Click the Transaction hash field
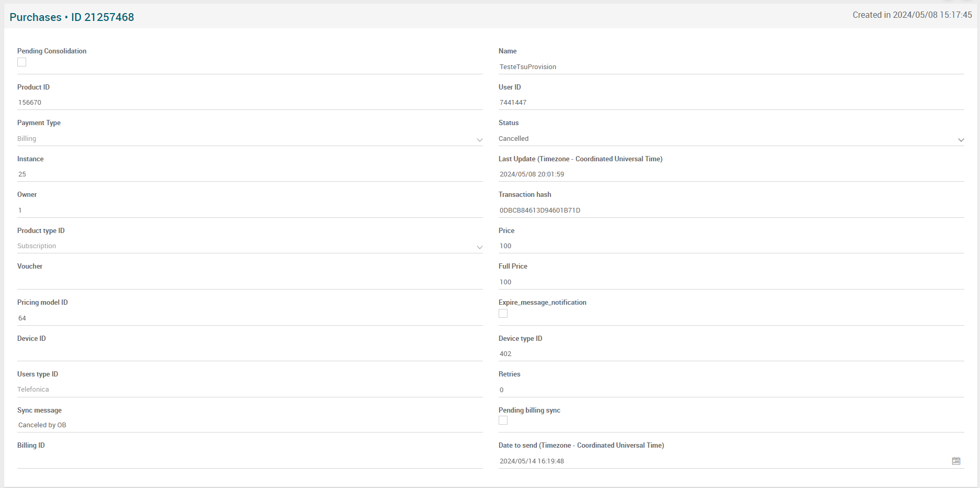 [731, 210]
